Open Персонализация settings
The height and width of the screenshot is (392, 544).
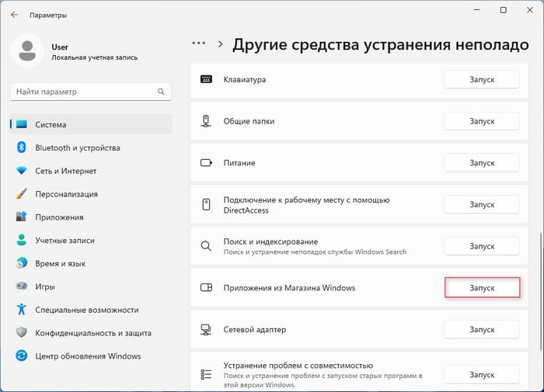pyautogui.click(x=91, y=194)
